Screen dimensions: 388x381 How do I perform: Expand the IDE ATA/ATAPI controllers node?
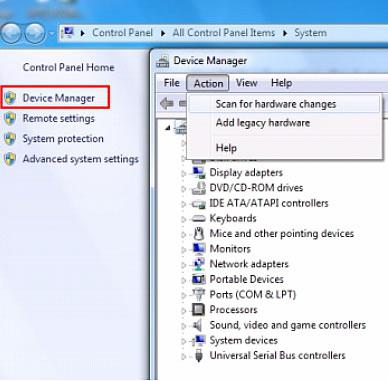pyautogui.click(x=183, y=204)
